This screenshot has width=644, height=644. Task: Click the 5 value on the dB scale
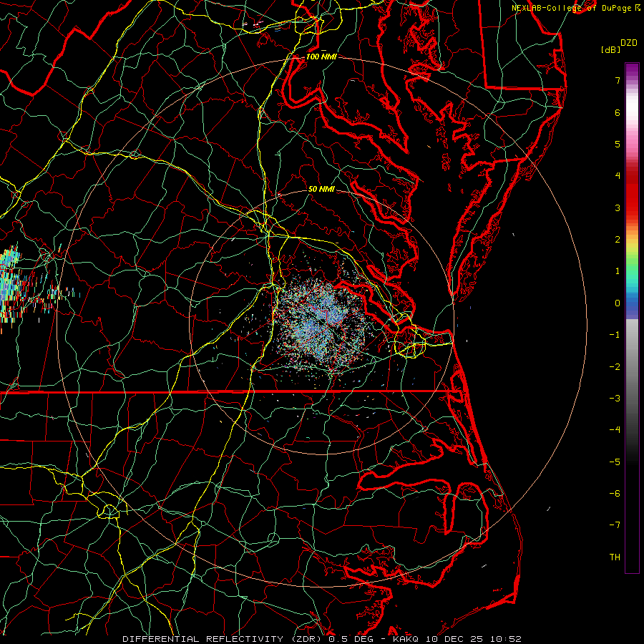[618, 144]
